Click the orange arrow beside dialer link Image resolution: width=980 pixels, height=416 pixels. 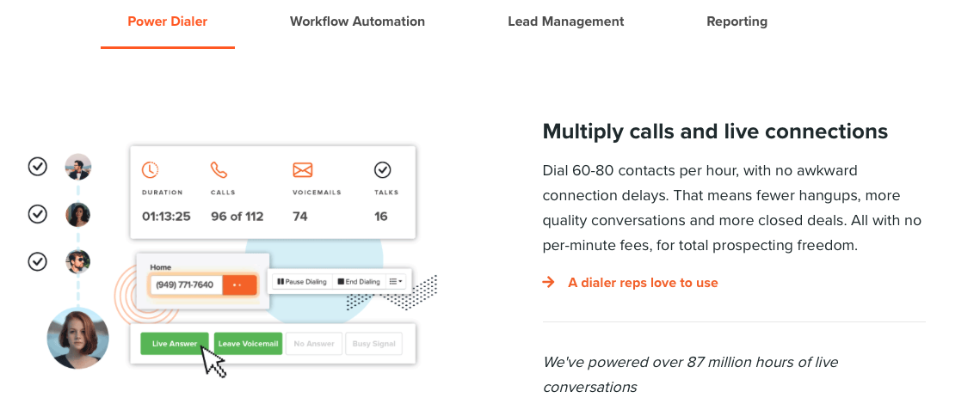tap(548, 282)
